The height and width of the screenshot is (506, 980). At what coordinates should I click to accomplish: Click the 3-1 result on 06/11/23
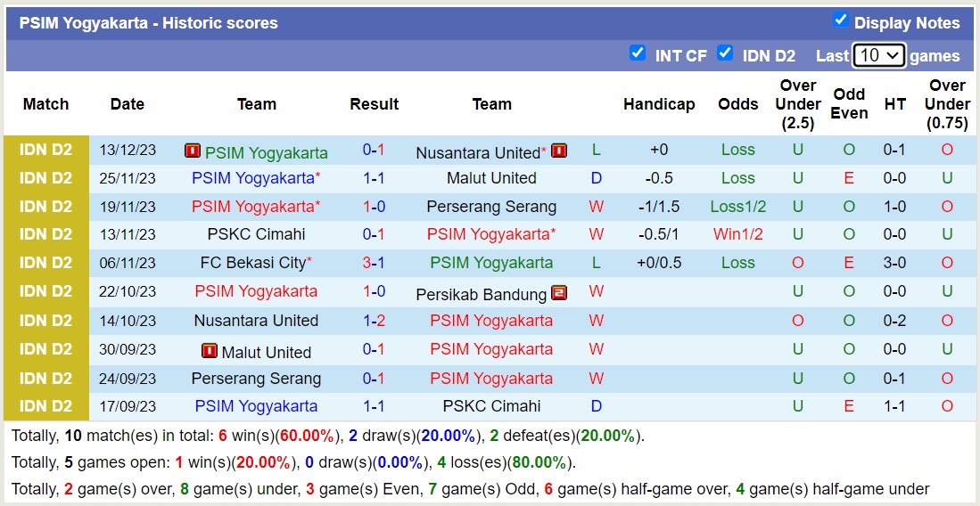tap(374, 263)
